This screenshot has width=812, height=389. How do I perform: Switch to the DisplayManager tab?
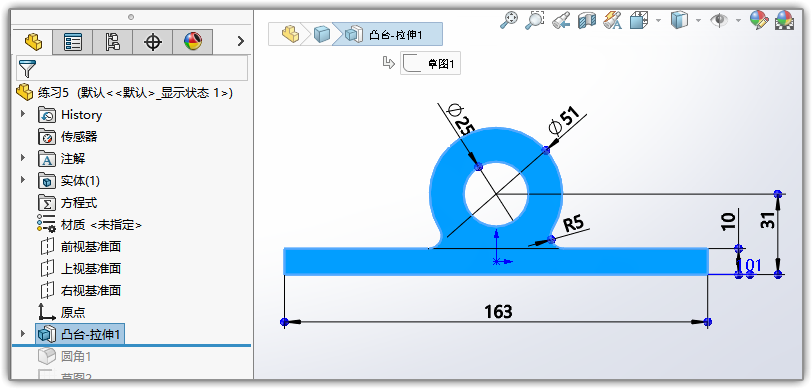pyautogui.click(x=193, y=42)
